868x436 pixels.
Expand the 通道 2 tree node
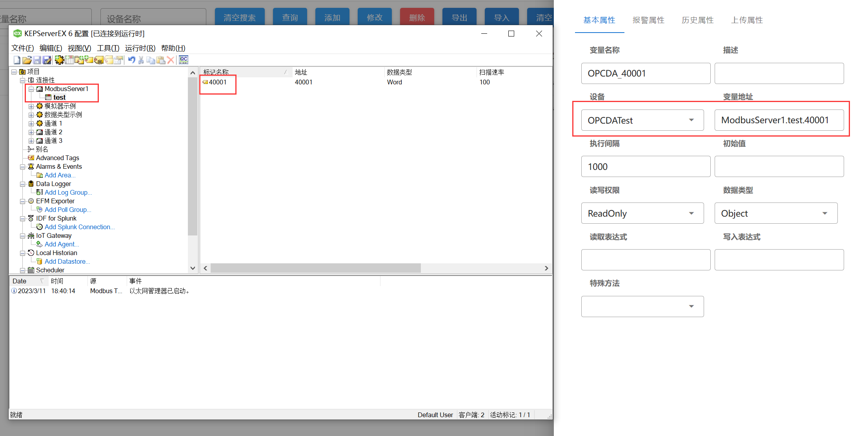(31, 132)
